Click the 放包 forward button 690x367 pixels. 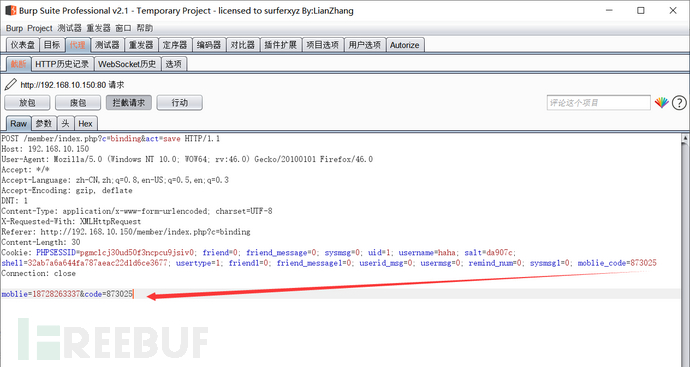click(27, 103)
